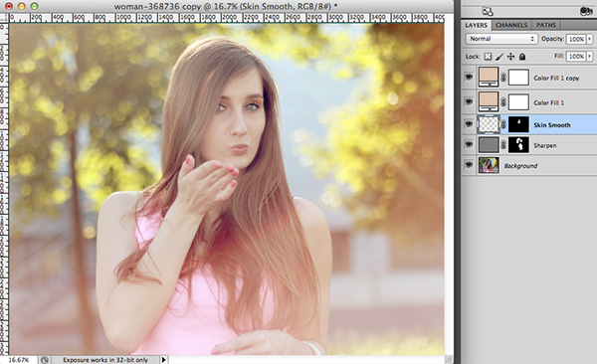Hide the Background layer

coord(469,165)
